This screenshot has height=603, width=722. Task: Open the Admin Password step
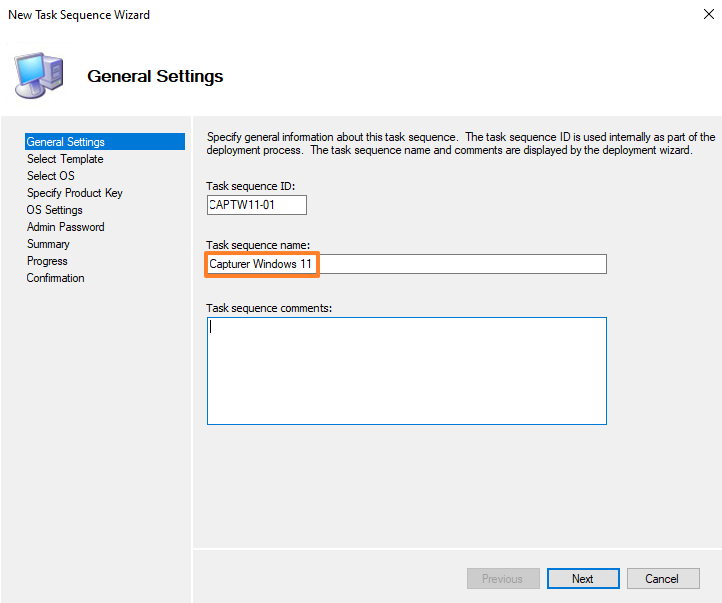(x=66, y=227)
